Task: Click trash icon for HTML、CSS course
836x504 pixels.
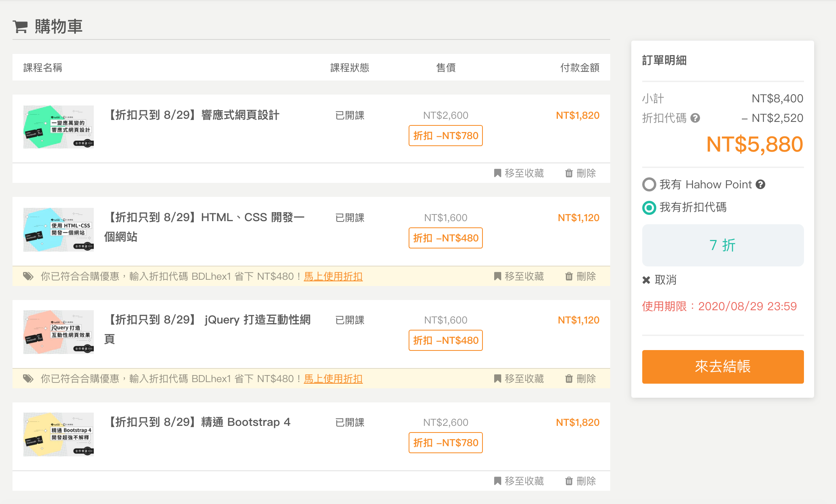Action: (569, 276)
